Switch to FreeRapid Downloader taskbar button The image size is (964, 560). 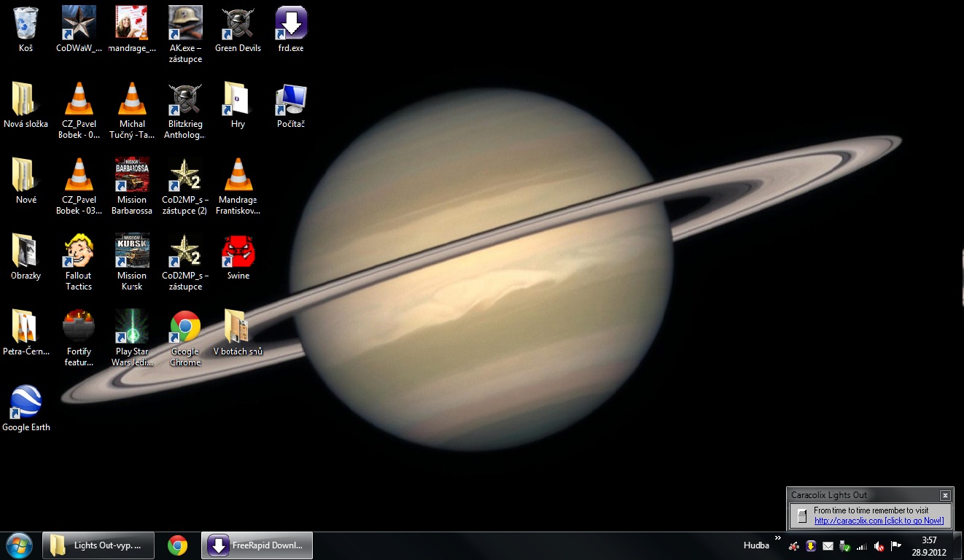pyautogui.click(x=257, y=545)
